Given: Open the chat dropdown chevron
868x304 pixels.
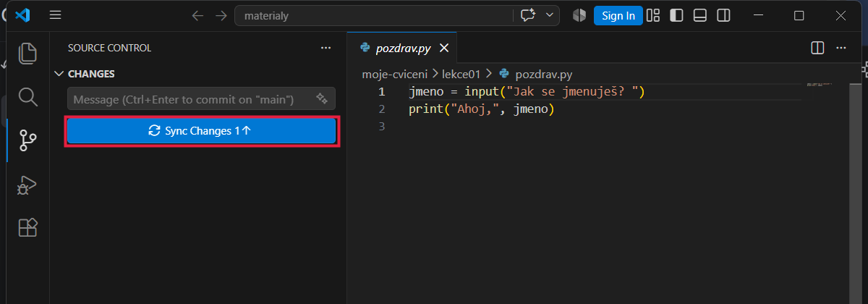Looking at the screenshot, I should point(550,15).
